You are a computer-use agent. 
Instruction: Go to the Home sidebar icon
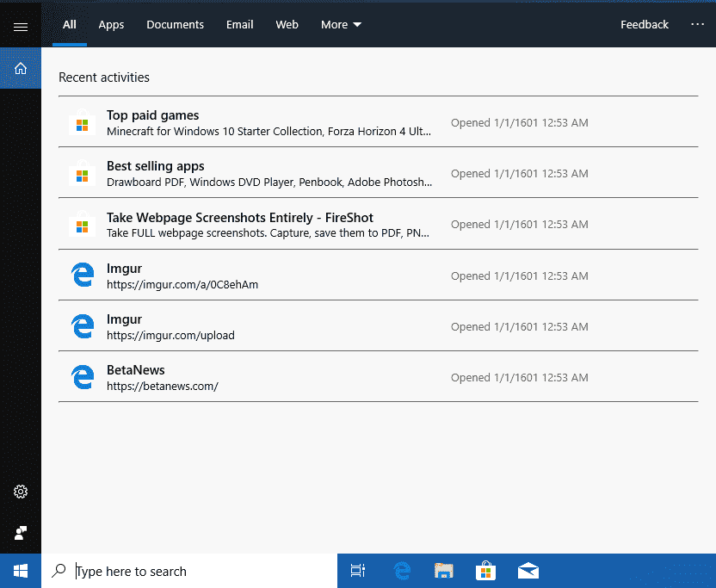click(x=21, y=68)
